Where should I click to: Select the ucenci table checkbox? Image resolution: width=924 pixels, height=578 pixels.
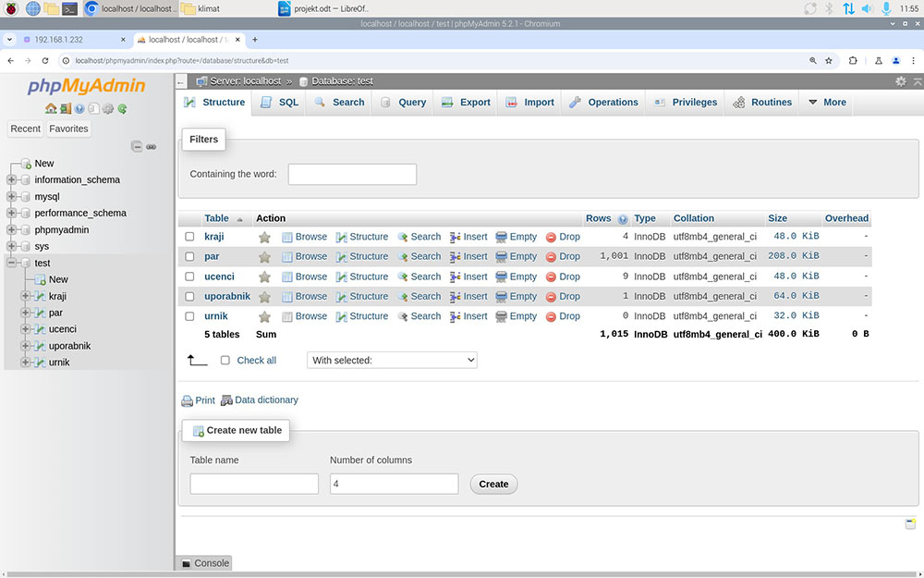pos(189,277)
